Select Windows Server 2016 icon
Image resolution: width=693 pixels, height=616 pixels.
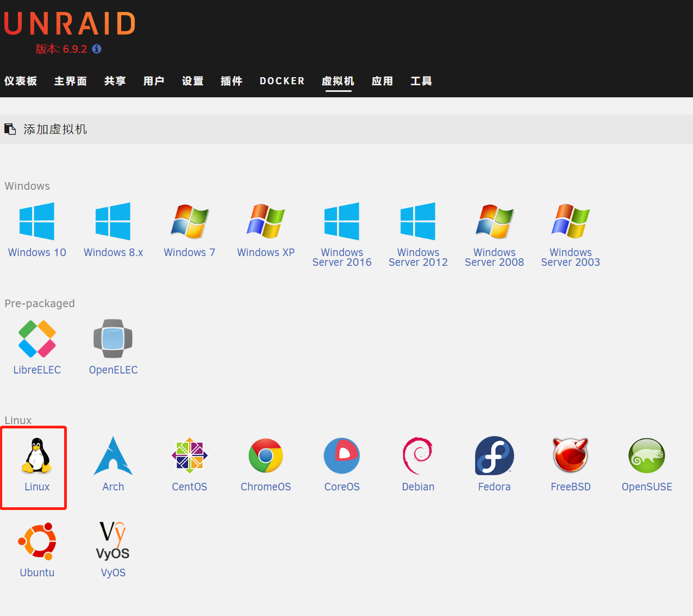click(x=342, y=221)
